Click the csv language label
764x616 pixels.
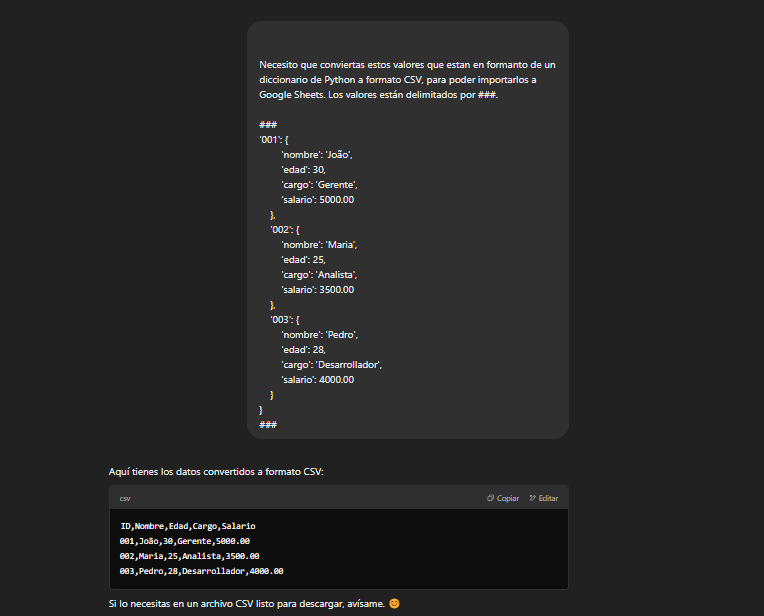[125, 498]
